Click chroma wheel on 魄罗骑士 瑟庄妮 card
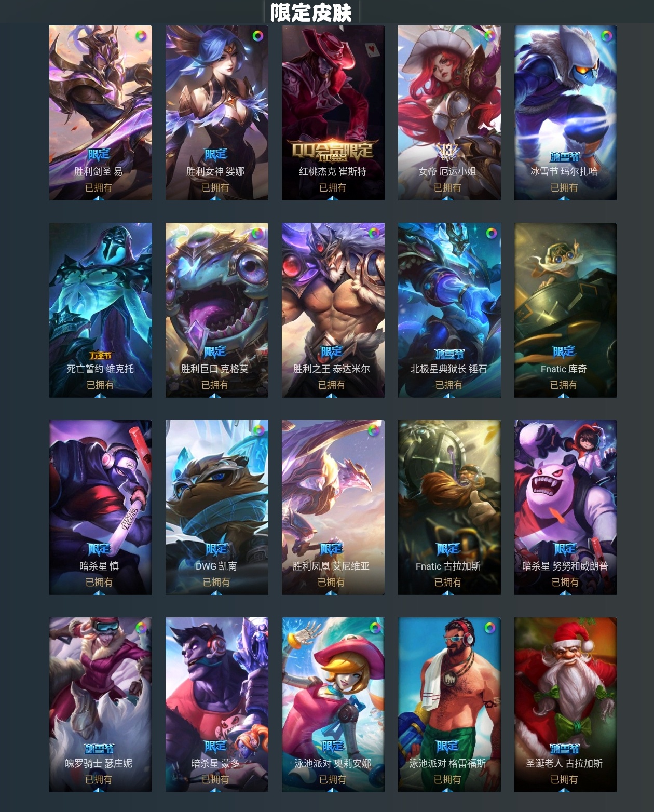Image resolution: width=654 pixels, height=812 pixels. coord(141,628)
